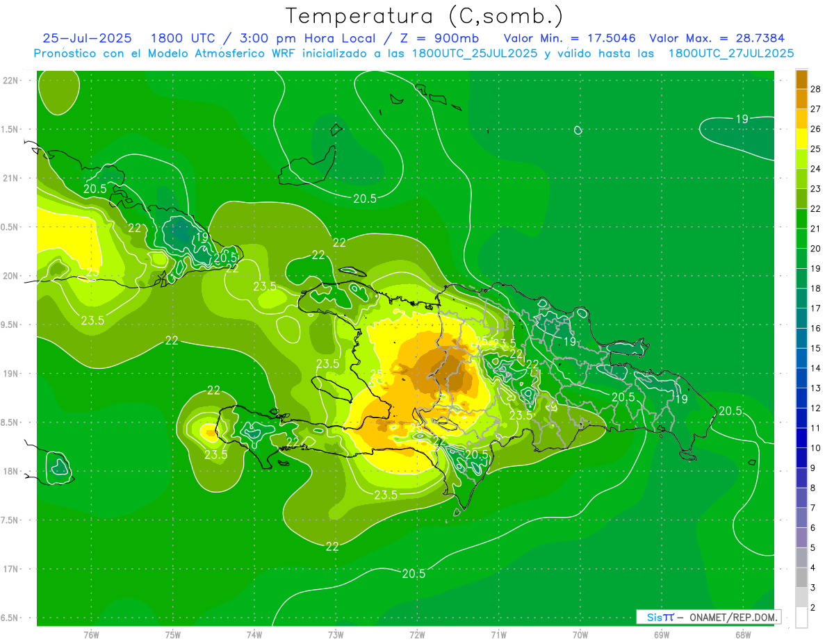Image resolution: width=834 pixels, height=644 pixels.
Task: Click color scale value 26
Action: [816, 129]
